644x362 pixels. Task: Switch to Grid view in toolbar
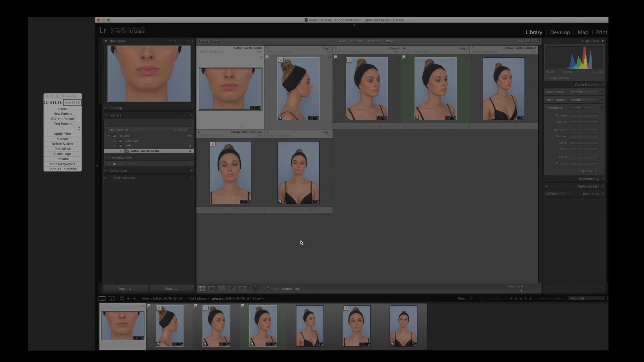point(202,289)
